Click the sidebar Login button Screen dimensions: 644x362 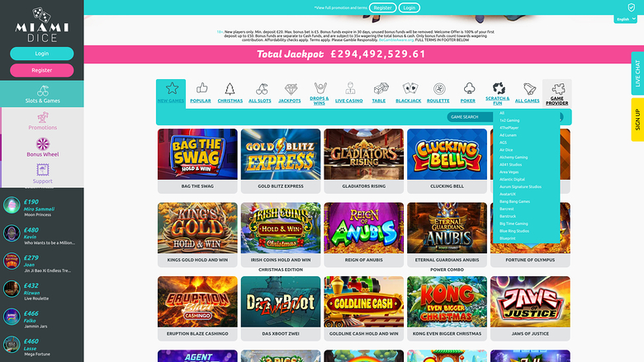(x=42, y=54)
